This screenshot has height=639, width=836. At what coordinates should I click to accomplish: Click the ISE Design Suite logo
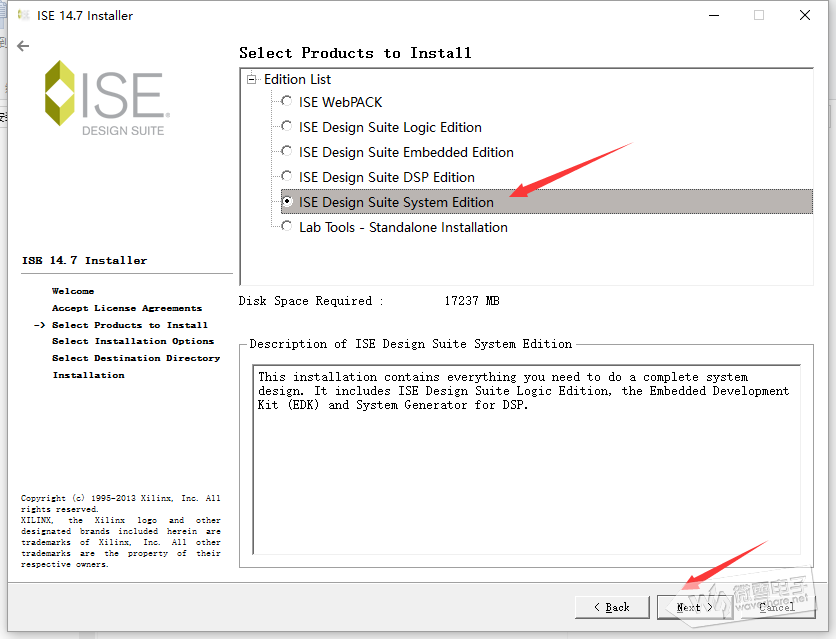(x=107, y=98)
